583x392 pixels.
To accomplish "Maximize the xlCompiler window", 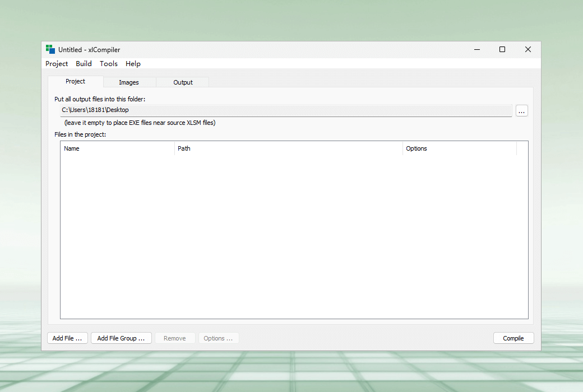I will click(502, 49).
